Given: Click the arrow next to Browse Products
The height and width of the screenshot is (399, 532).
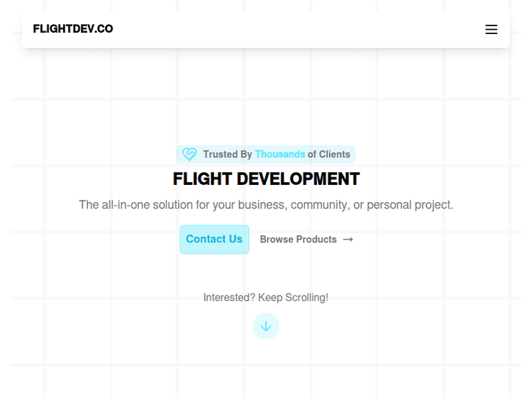Looking at the screenshot, I should coord(348,240).
